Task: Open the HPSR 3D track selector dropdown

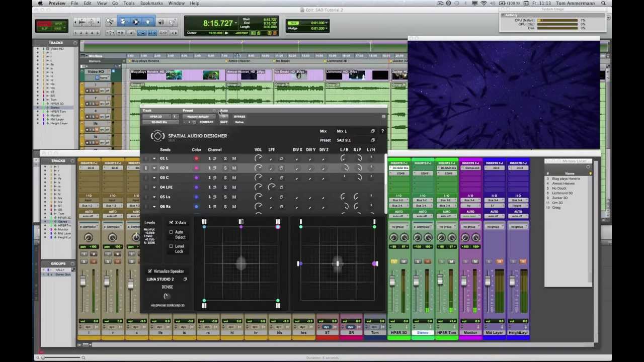Action: click(156, 117)
